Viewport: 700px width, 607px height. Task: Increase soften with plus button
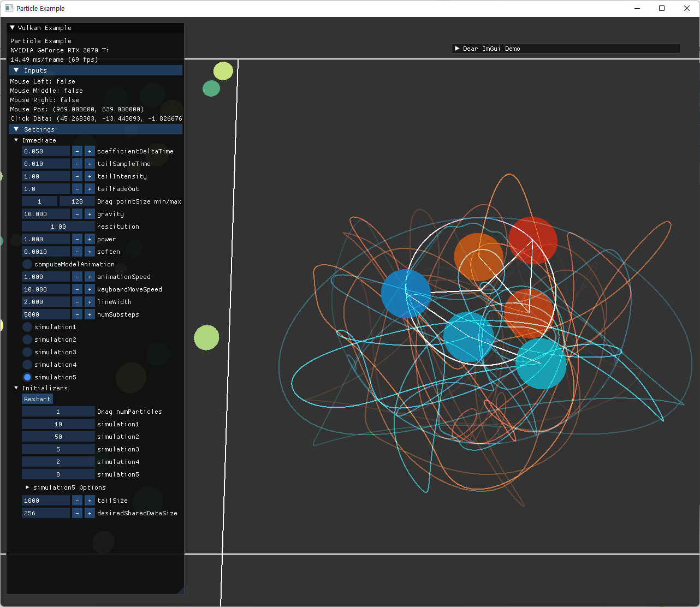90,252
